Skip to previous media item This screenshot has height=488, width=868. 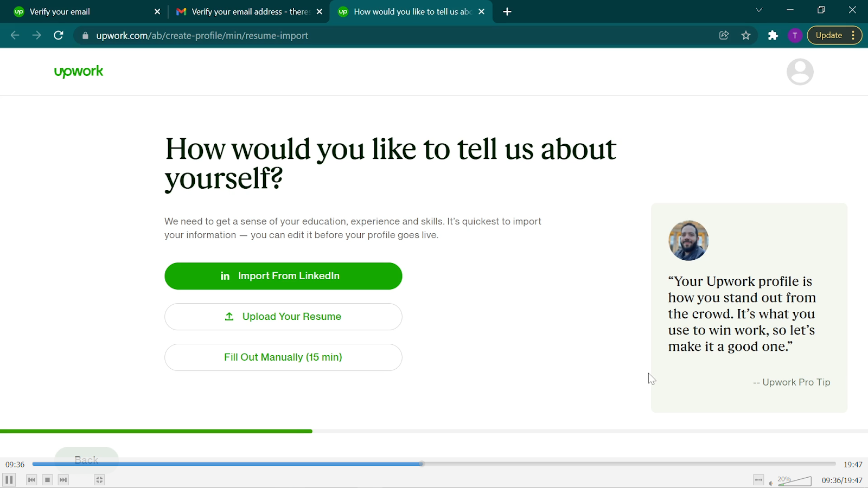pos(31,480)
